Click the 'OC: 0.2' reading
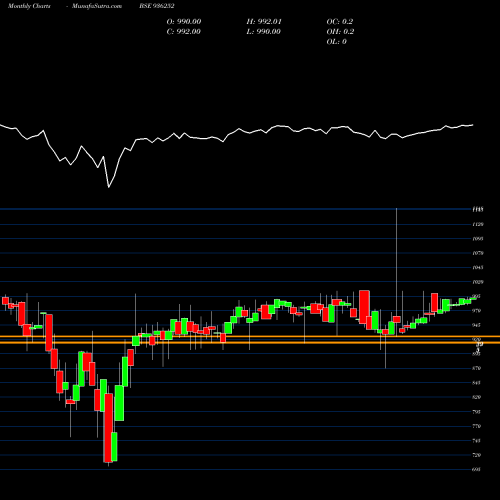The width and height of the screenshot is (500, 500). tap(340, 22)
